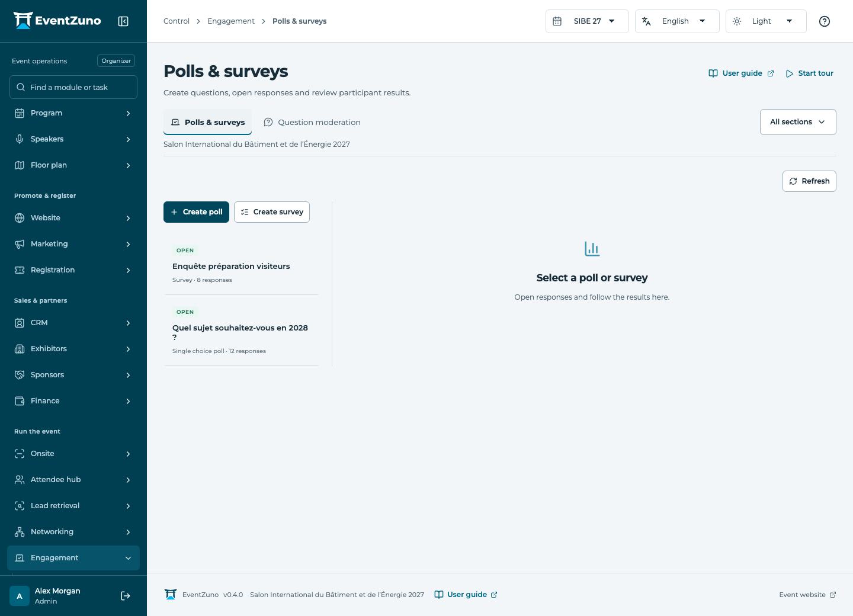853x616 pixels.
Task: Click the EventZuno logo in sidebar
Action: (x=57, y=21)
